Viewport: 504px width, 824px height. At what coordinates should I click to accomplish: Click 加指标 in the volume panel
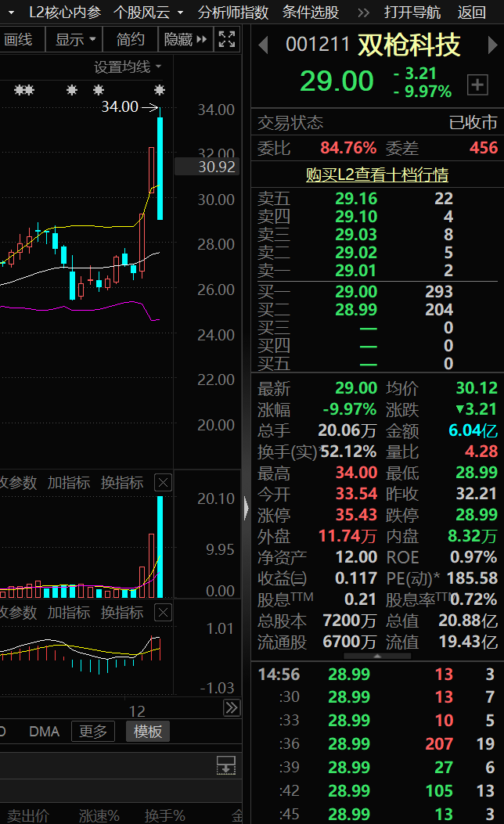click(69, 482)
